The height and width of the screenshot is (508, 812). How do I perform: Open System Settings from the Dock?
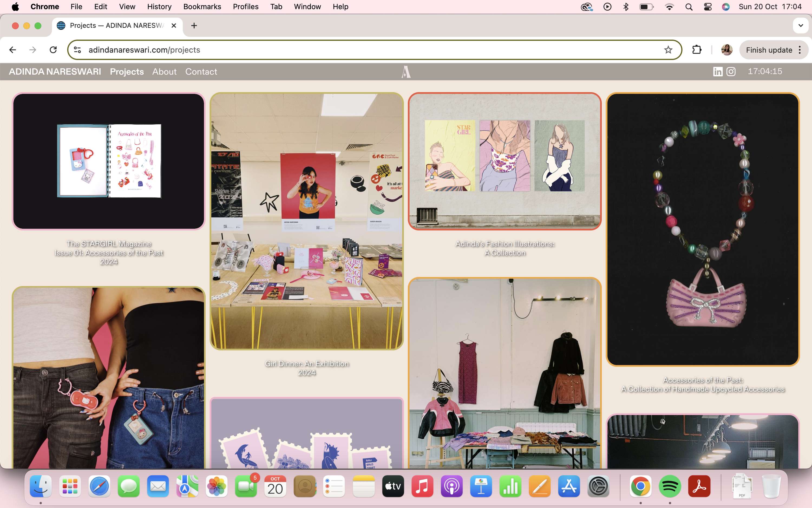pos(598,486)
